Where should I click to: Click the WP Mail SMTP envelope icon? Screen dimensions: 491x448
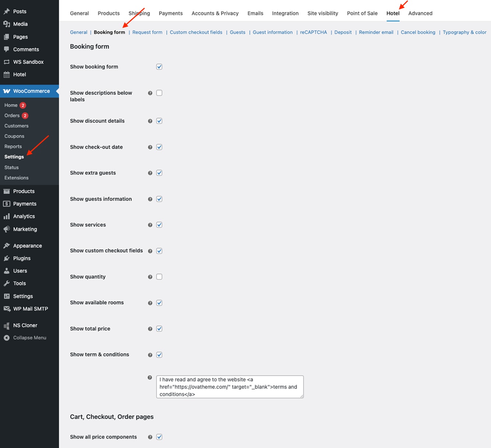coord(7,309)
